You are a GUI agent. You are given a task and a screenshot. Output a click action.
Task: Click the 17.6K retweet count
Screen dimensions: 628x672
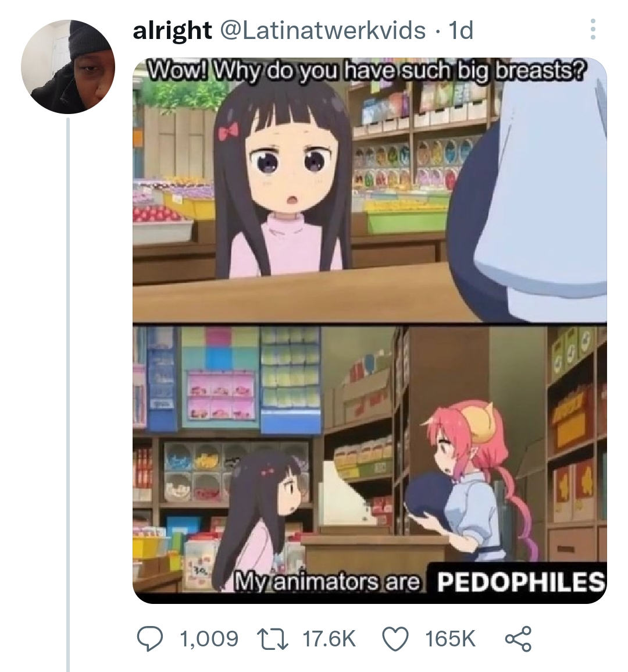point(329,639)
